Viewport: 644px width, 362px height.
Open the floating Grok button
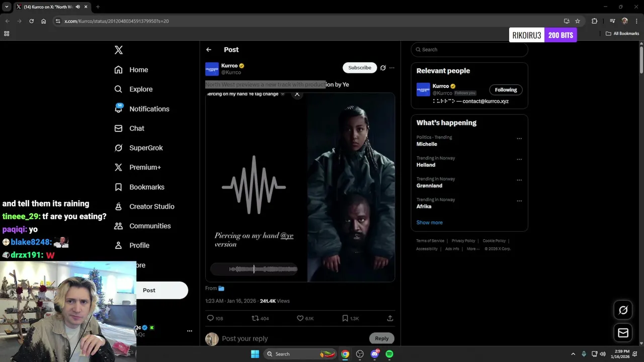[623, 310]
